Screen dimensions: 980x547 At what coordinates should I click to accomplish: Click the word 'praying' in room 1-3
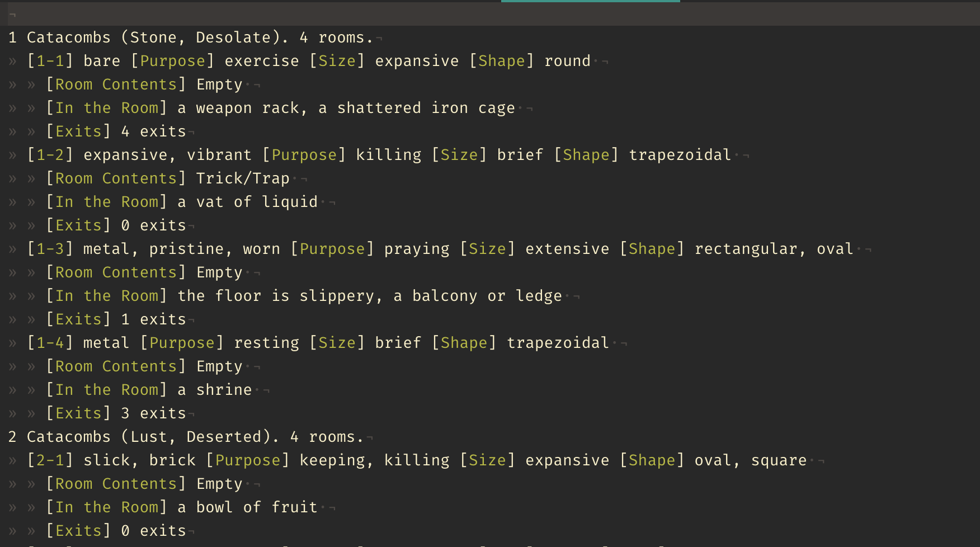coord(417,249)
